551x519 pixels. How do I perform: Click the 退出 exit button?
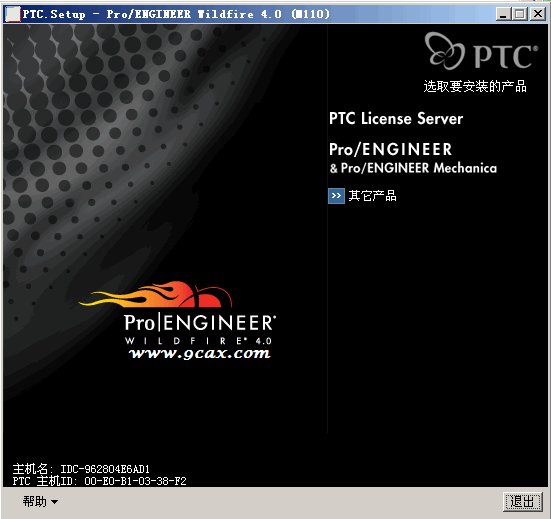tap(523, 502)
